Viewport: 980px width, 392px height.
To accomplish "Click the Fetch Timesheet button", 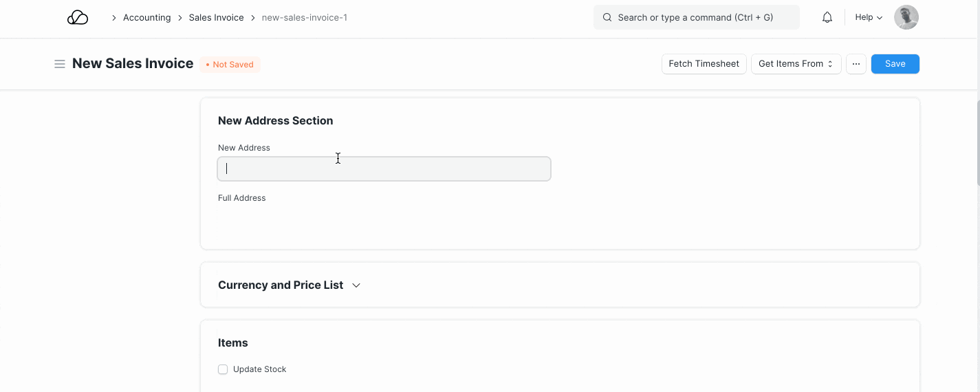I will 704,64.
